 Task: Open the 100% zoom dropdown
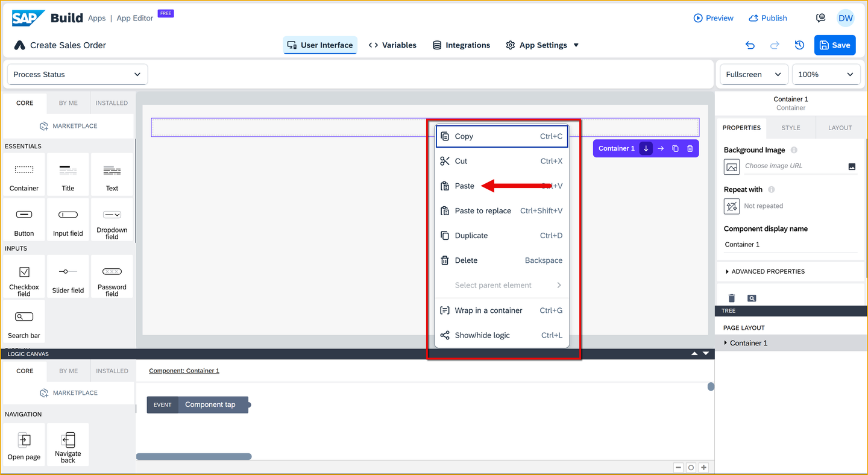(x=825, y=75)
